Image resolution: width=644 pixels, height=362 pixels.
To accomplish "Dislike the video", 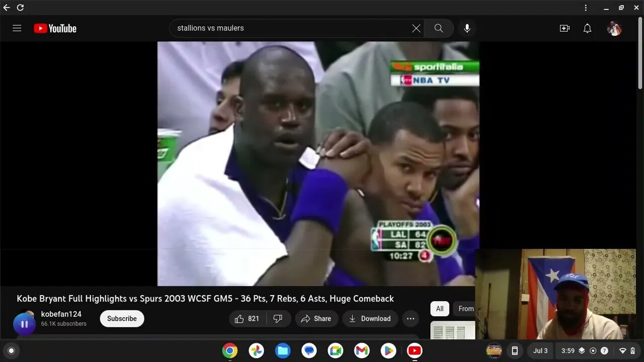I will [x=278, y=319].
